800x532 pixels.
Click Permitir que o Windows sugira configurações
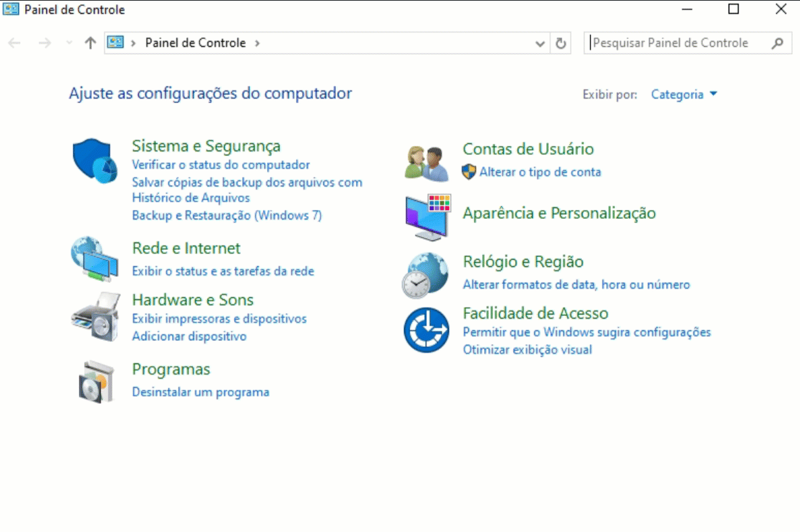click(587, 332)
